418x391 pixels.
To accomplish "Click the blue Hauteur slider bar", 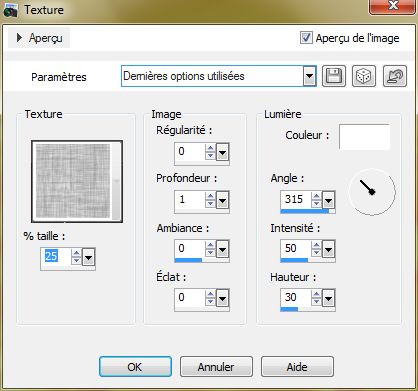I will point(289,309).
